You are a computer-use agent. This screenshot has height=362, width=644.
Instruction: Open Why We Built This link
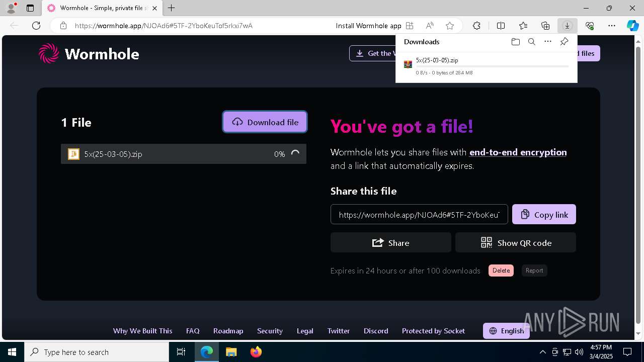pyautogui.click(x=142, y=331)
